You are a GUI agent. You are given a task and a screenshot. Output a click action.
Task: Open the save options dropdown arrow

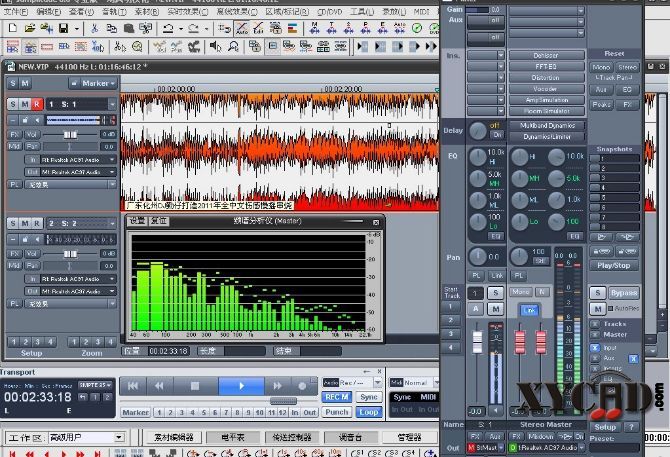click(76, 29)
